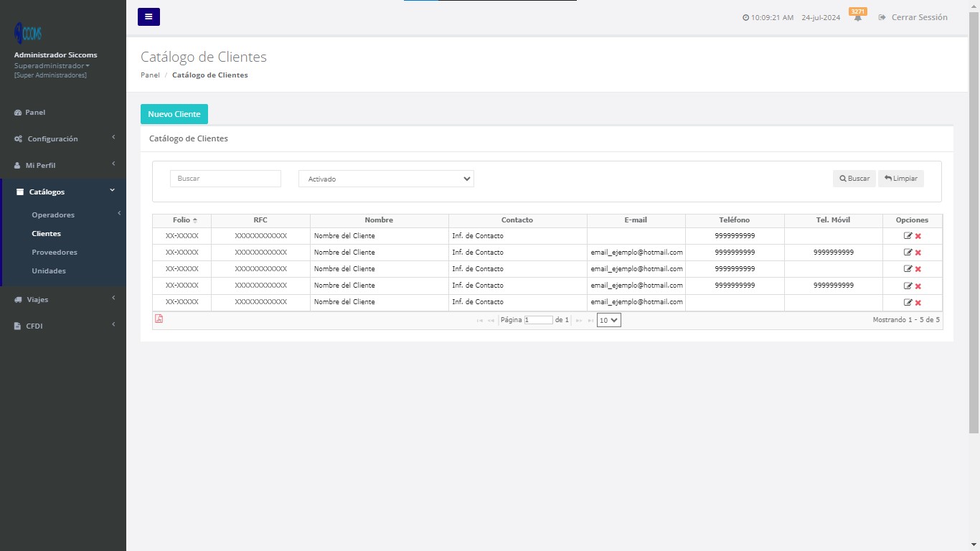Delete the second client with red X
Screen dimensions: 980x551
pos(918,253)
